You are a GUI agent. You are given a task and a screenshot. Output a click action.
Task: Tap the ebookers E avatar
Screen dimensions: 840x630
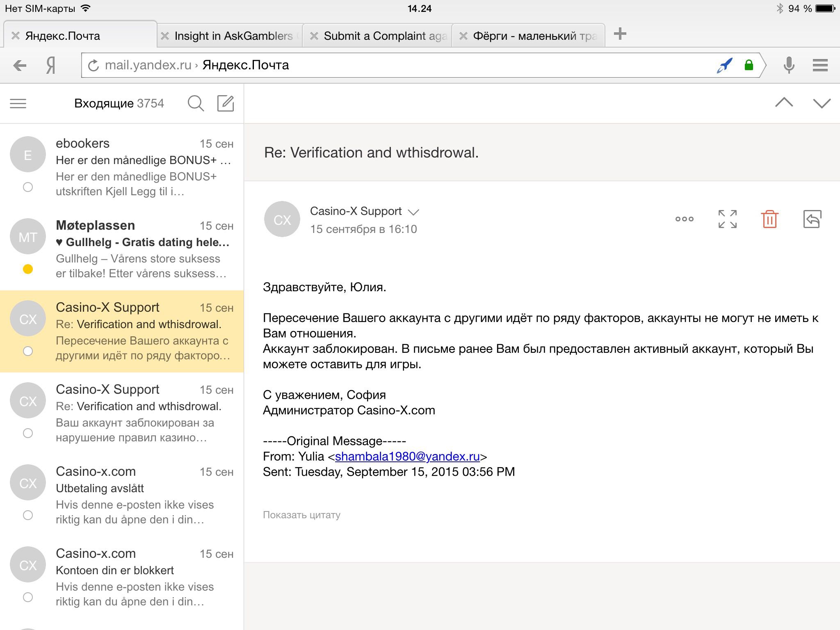coord(28,155)
